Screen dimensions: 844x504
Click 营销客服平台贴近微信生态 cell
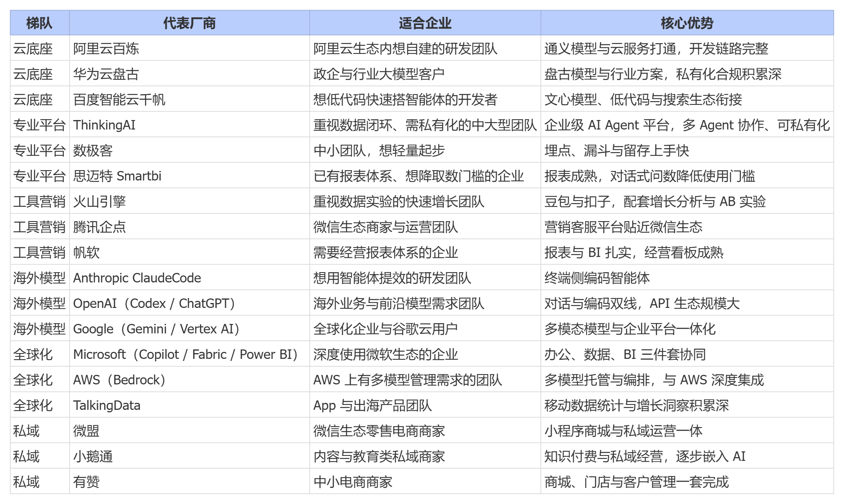[x=687, y=227]
